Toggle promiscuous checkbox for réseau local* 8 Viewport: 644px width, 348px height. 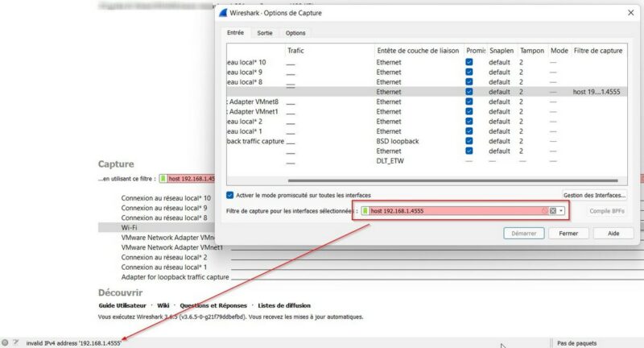(x=469, y=81)
